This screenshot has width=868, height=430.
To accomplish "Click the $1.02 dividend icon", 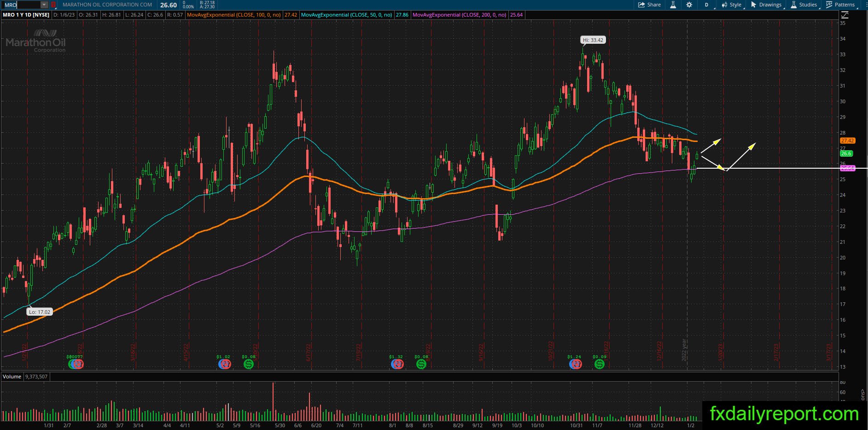I will pos(224,364).
